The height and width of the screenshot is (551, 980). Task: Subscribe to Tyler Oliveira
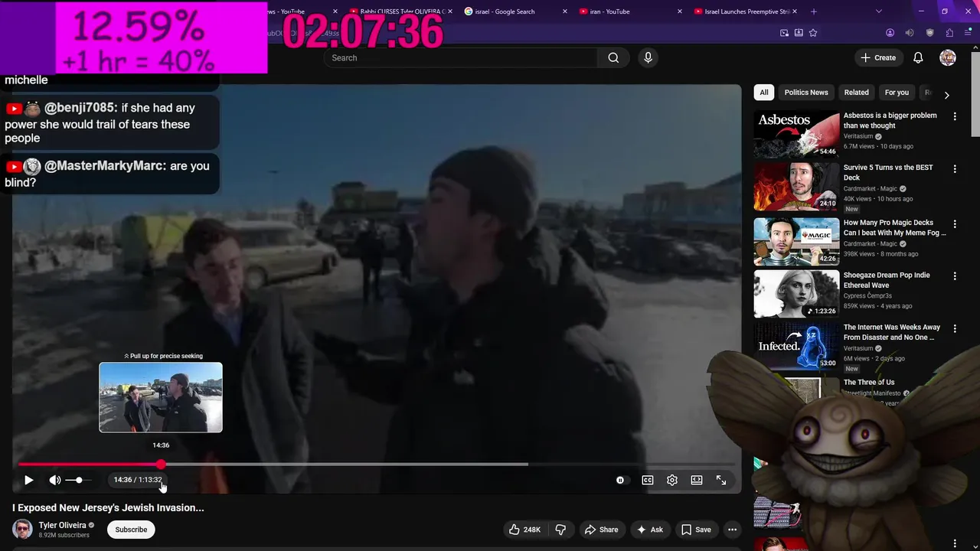click(x=131, y=530)
